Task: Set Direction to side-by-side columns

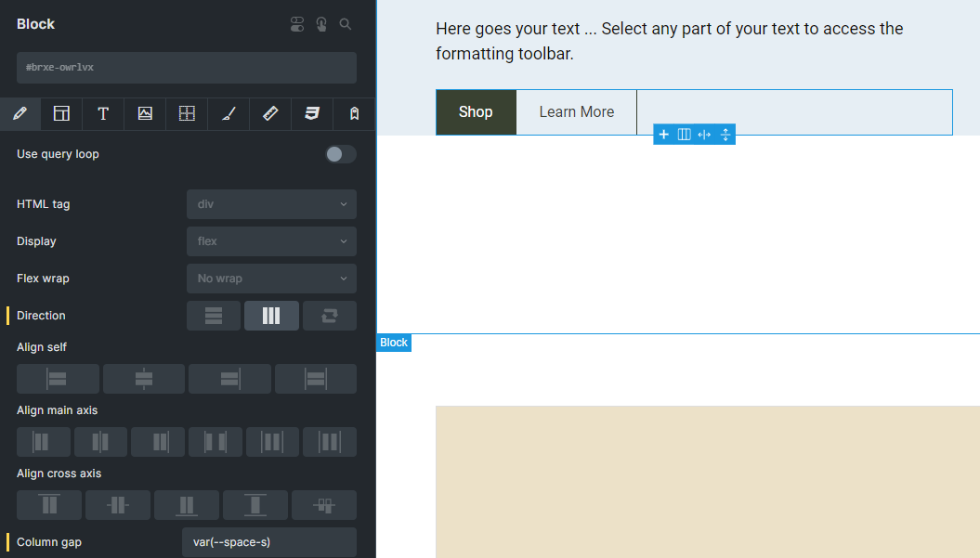Action: point(271,316)
